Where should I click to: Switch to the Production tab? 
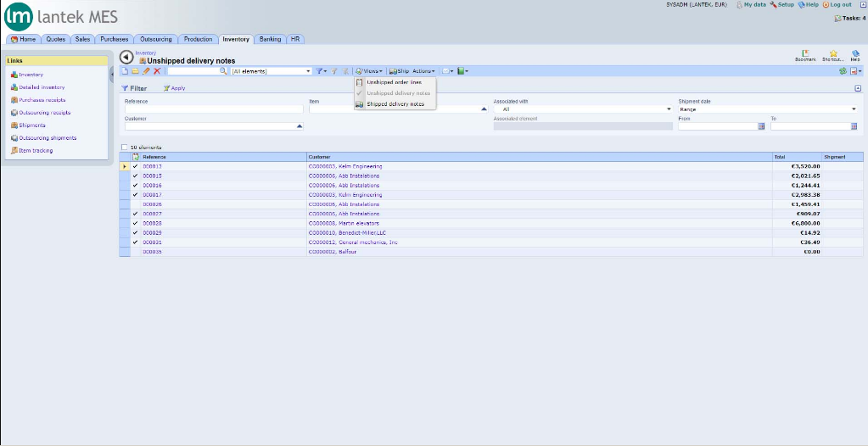pyautogui.click(x=199, y=39)
